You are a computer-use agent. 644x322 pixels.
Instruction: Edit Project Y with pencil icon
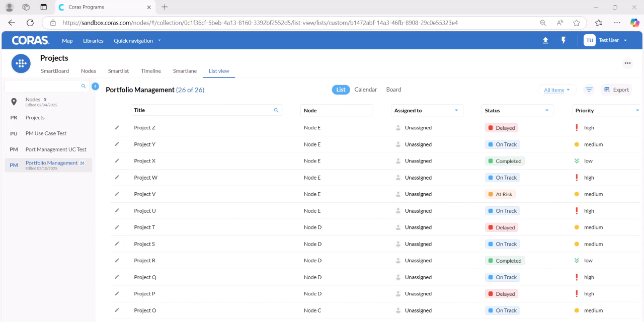pyautogui.click(x=117, y=144)
